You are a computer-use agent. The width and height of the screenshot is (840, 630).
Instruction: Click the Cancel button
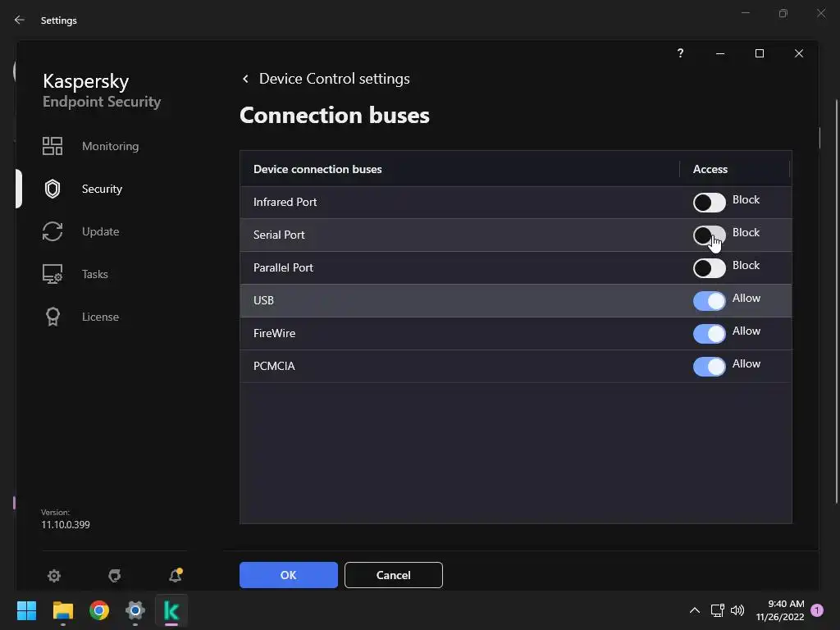pyautogui.click(x=393, y=575)
